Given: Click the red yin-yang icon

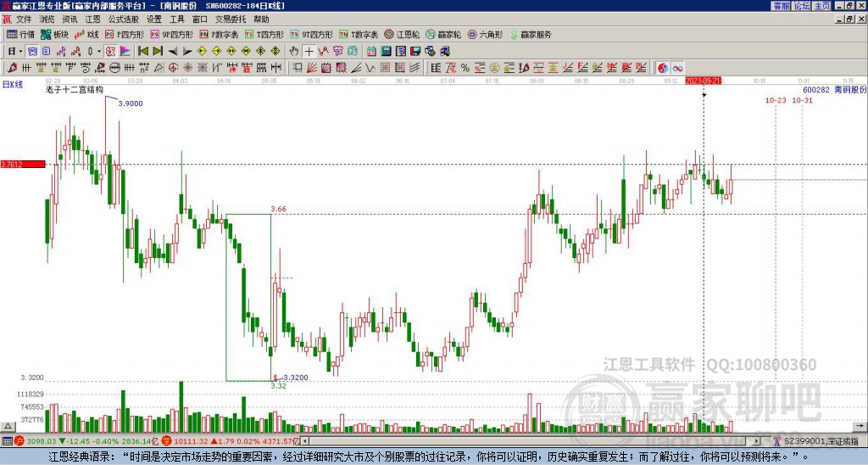Looking at the screenshot, I should (x=663, y=68).
